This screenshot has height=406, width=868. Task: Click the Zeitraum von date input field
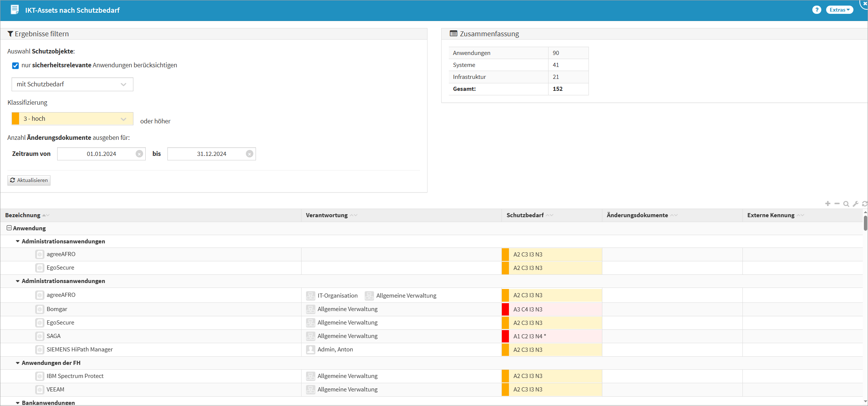96,154
